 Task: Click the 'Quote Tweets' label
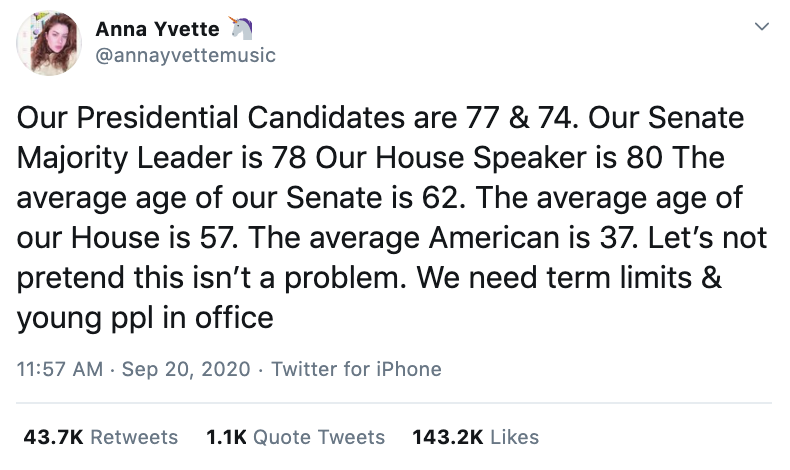[x=319, y=437]
